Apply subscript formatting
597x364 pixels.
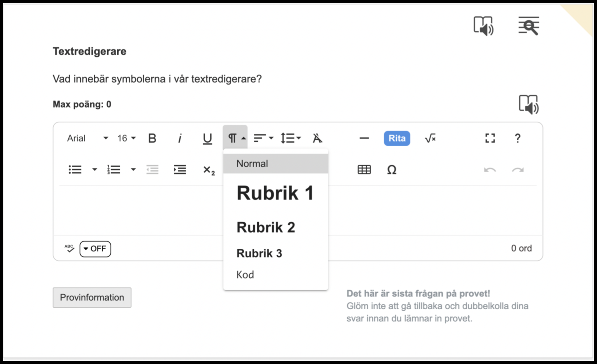pyautogui.click(x=209, y=170)
